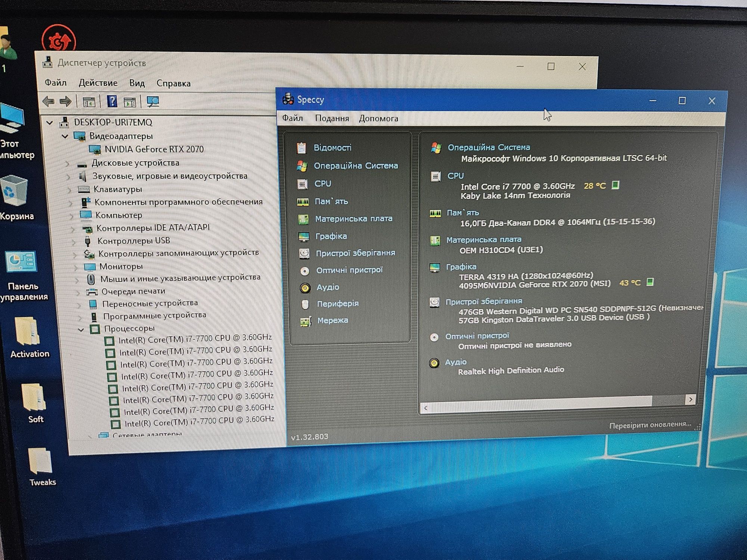
Task: Select Программные устройства item
Action: point(155,316)
